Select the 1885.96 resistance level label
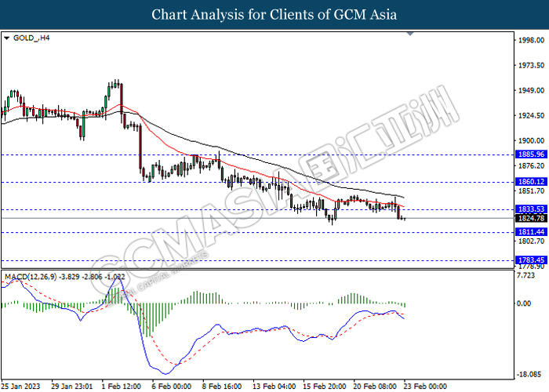The height and width of the screenshot is (392, 549). (x=531, y=154)
